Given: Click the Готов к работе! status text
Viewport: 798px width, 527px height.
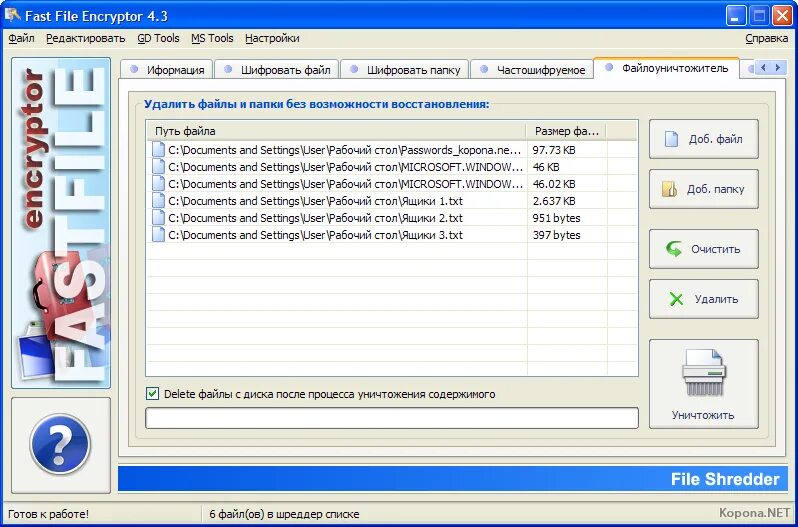Looking at the screenshot, I should 48,514.
